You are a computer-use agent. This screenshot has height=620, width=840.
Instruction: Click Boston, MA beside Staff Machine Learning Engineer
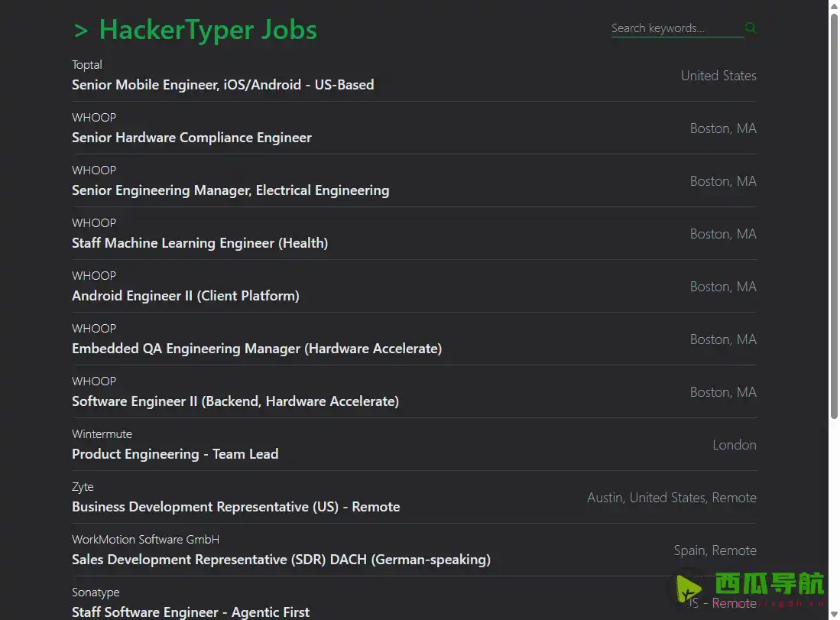[723, 234]
